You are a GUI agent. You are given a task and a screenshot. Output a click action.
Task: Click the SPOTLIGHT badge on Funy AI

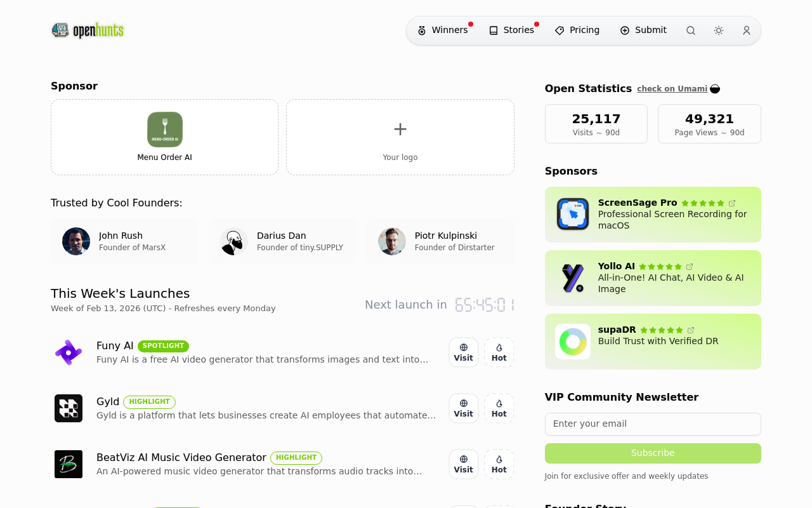coord(163,346)
